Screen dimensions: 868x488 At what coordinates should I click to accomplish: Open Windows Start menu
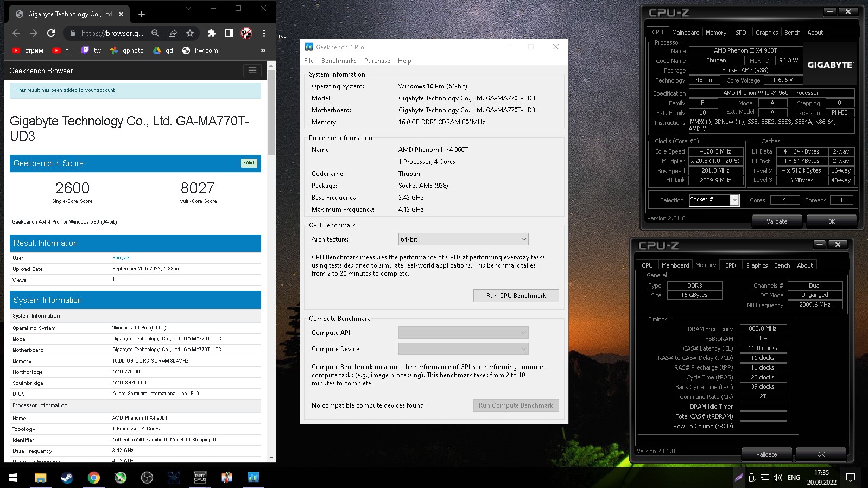pyautogui.click(x=13, y=478)
